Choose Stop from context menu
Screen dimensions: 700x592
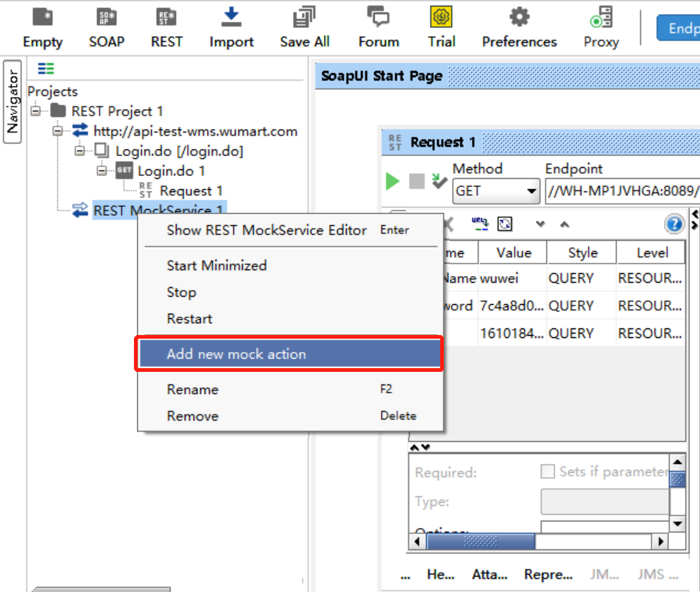290,292
